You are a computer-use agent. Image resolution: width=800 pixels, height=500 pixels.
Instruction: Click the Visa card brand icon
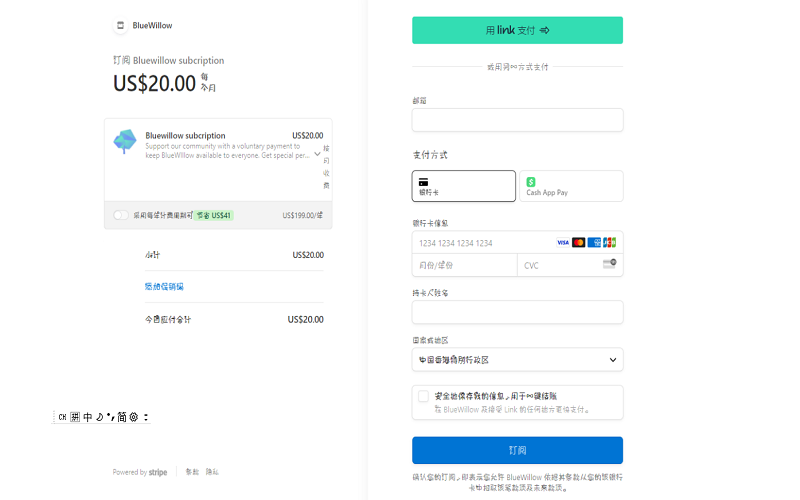pyautogui.click(x=563, y=242)
